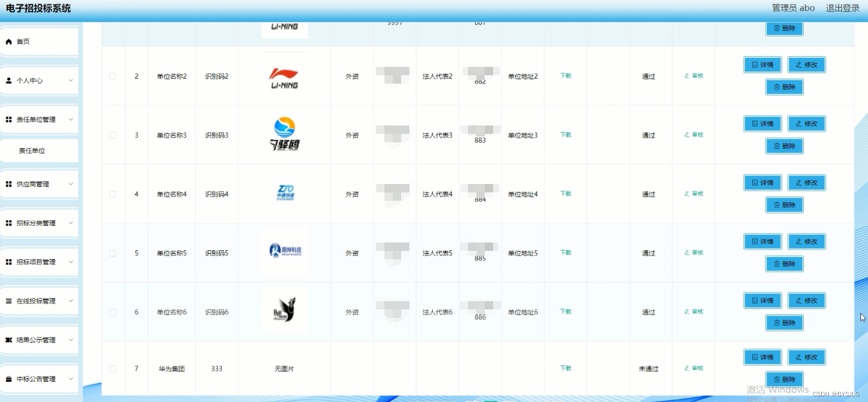Expand the 在线投标管理 chevron

pyautogui.click(x=71, y=301)
